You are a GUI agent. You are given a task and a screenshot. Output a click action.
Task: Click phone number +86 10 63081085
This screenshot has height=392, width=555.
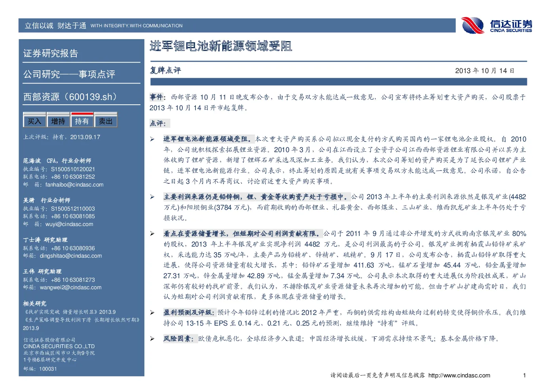click(x=73, y=216)
